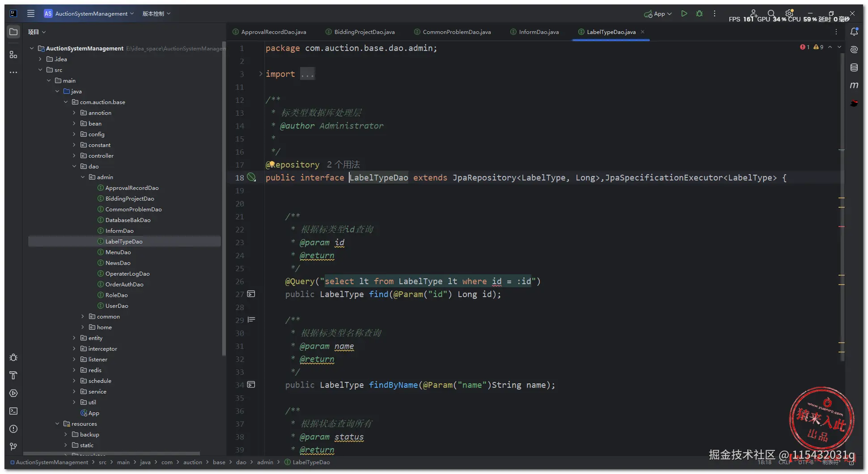Open the main hamburger menu
This screenshot has width=868, height=474.
click(31, 13)
